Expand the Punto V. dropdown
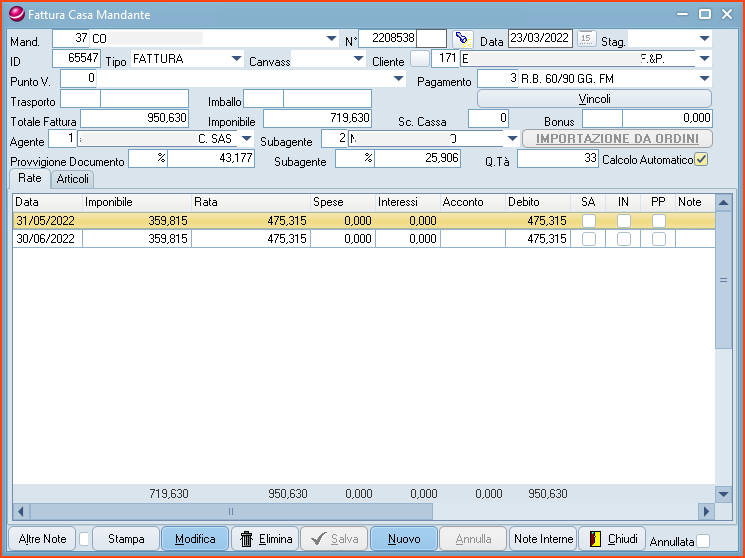The height and width of the screenshot is (558, 745). point(399,78)
